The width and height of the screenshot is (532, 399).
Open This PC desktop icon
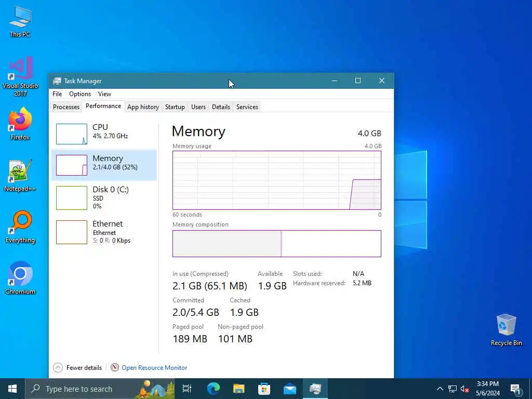coord(20,21)
